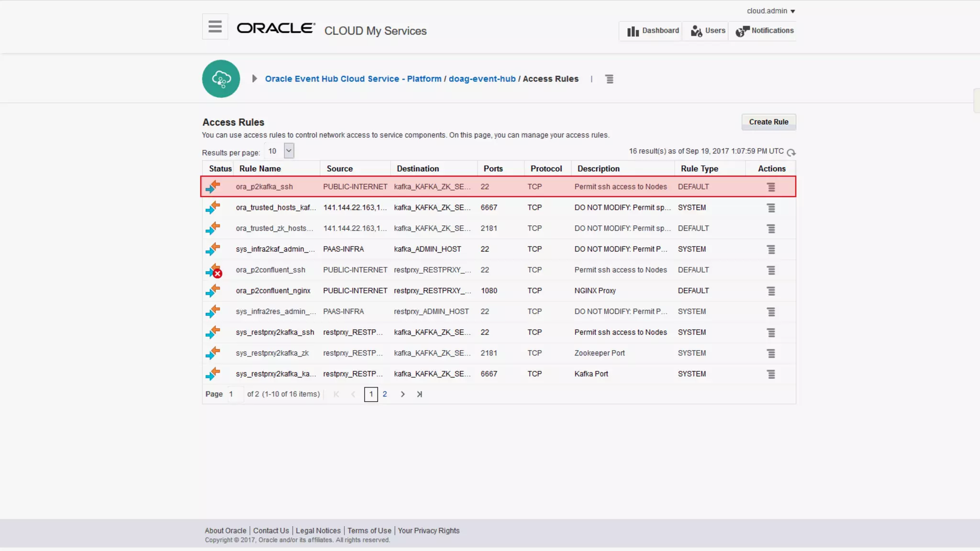Open cloud.admin user dropdown

pyautogui.click(x=770, y=11)
